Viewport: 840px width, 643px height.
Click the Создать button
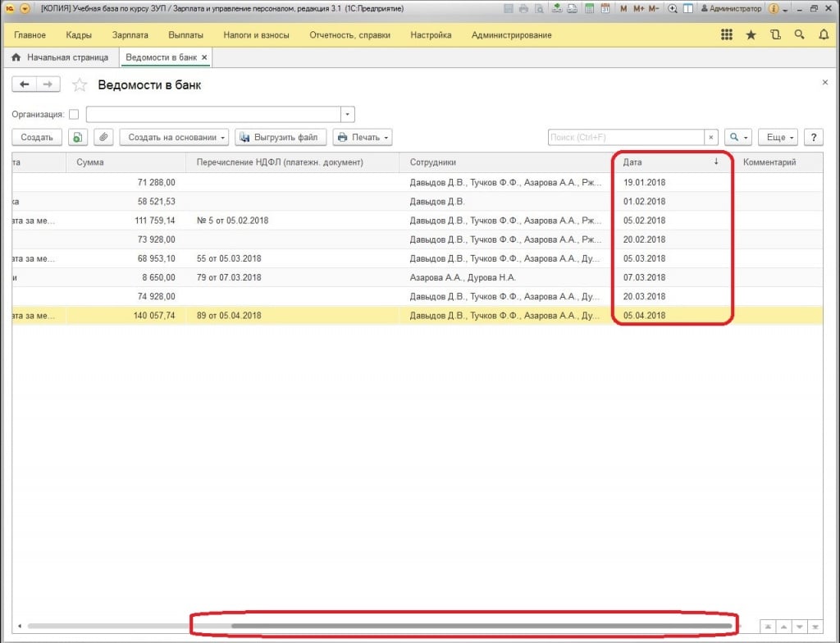[37, 138]
